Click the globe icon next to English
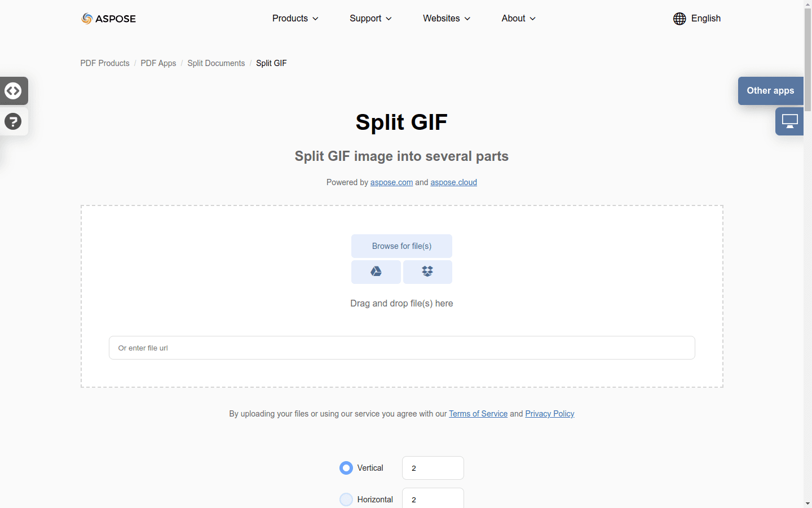This screenshot has height=508, width=812. pos(679,18)
